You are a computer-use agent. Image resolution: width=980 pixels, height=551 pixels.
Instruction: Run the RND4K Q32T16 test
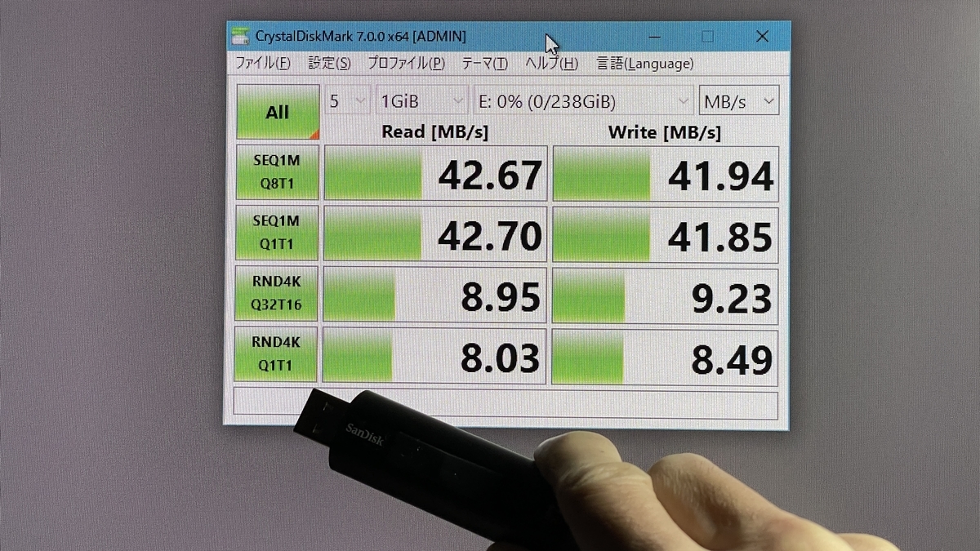click(x=276, y=293)
